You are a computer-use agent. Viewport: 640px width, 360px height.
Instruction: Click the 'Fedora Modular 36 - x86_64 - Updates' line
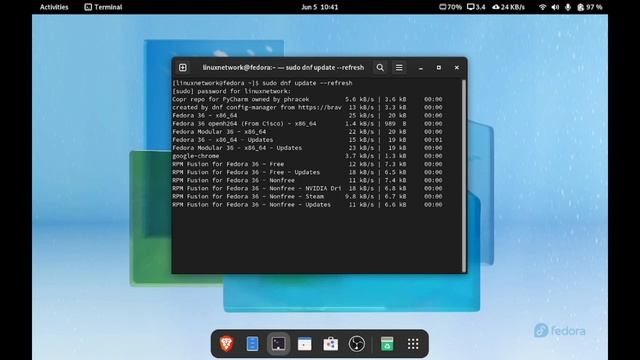pyautogui.click(x=307, y=148)
